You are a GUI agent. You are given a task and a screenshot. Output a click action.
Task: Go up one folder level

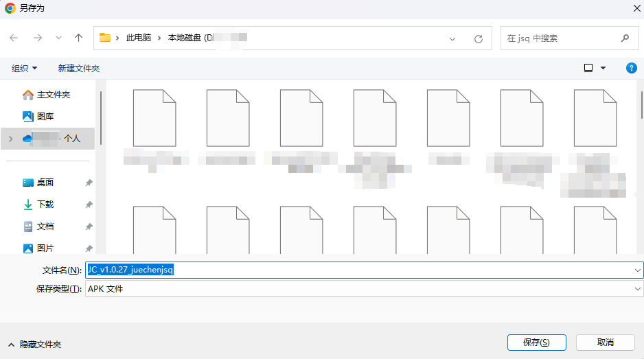point(78,38)
